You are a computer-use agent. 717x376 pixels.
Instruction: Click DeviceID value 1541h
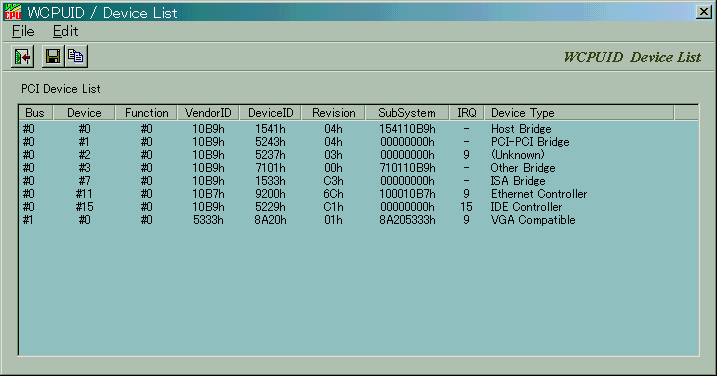point(270,129)
